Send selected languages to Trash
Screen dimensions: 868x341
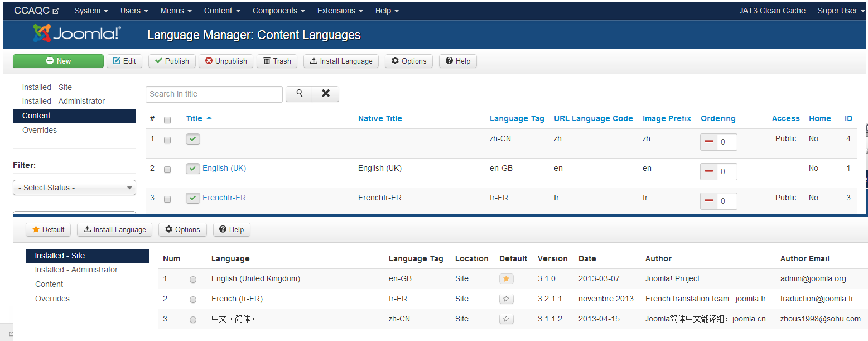pos(277,61)
